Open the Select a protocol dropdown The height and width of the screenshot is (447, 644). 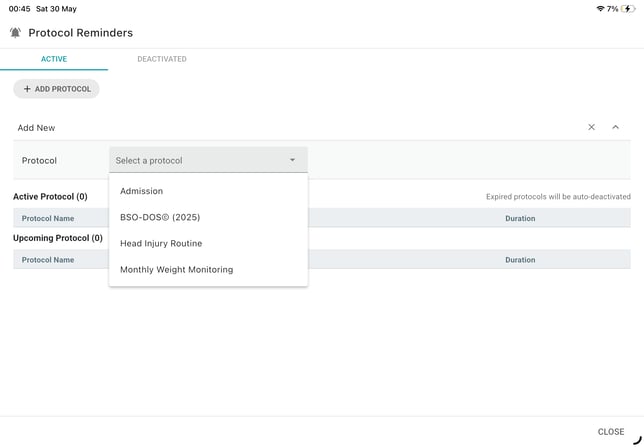pos(208,160)
